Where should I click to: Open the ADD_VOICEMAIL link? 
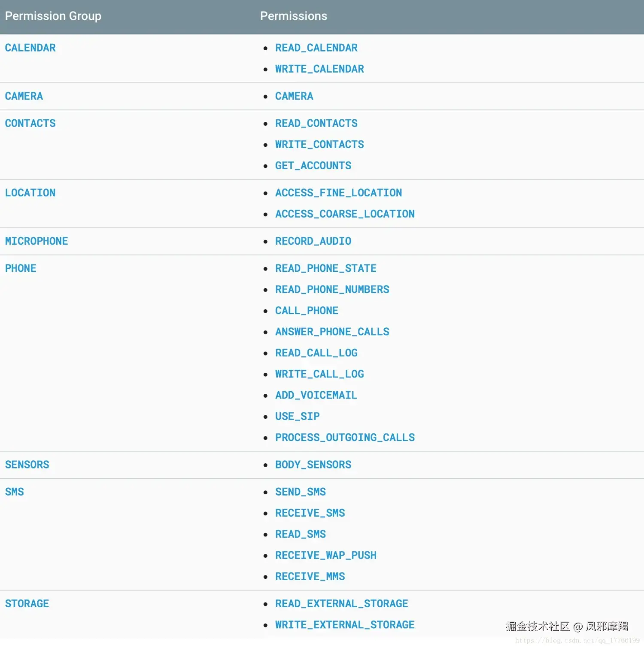coord(316,395)
